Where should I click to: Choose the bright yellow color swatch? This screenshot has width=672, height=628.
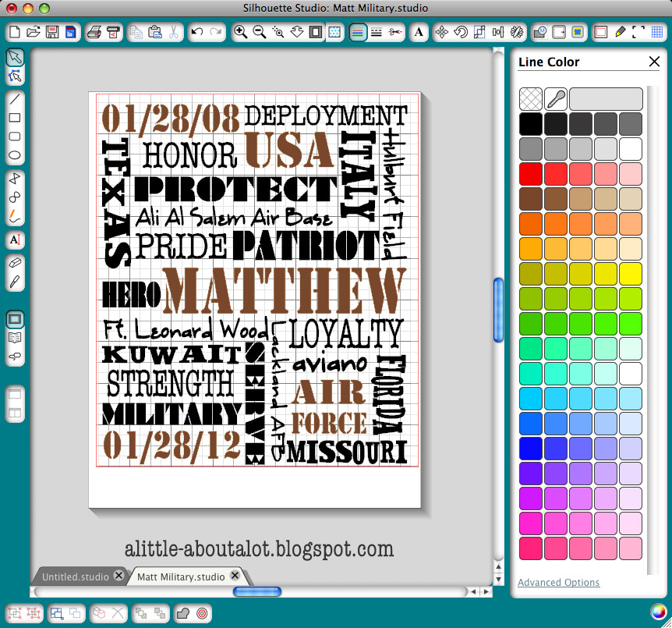coord(631,273)
